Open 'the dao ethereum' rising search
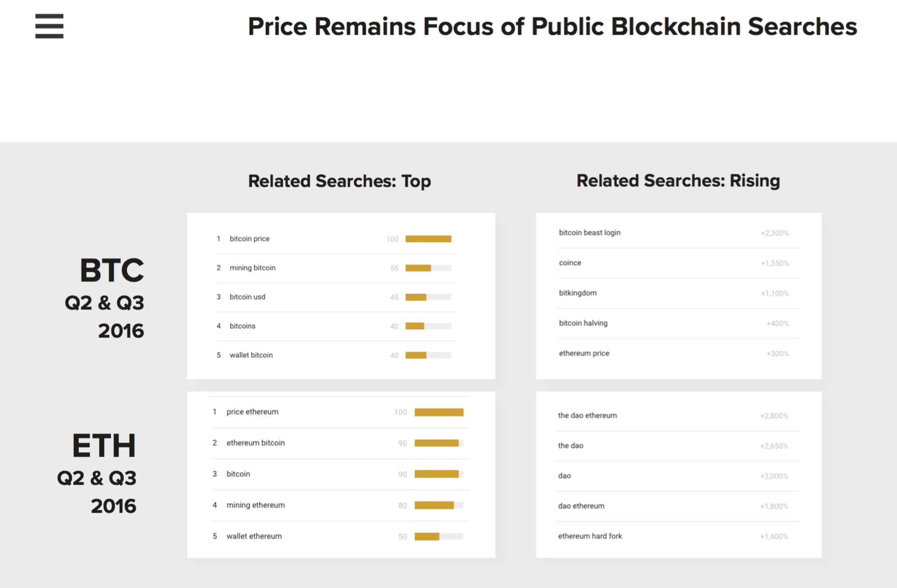The height and width of the screenshot is (588, 897). point(587,416)
